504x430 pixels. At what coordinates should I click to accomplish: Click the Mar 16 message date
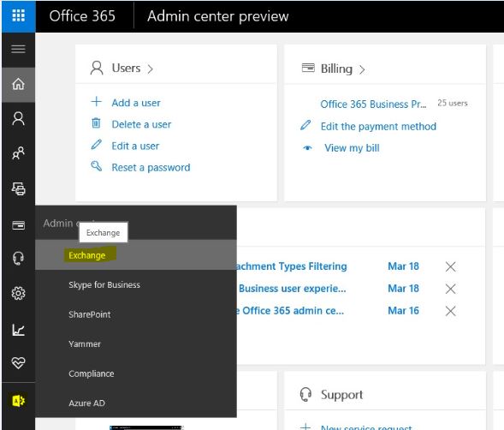(x=403, y=311)
